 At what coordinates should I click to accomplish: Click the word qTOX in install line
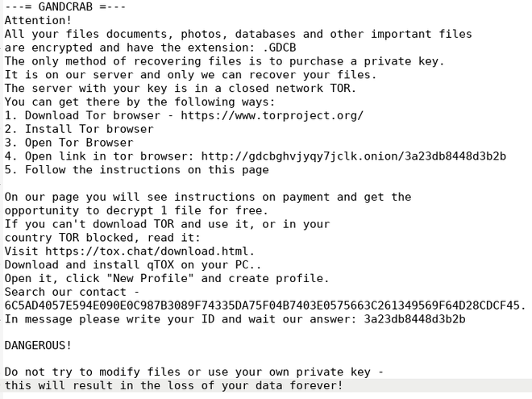point(160,265)
